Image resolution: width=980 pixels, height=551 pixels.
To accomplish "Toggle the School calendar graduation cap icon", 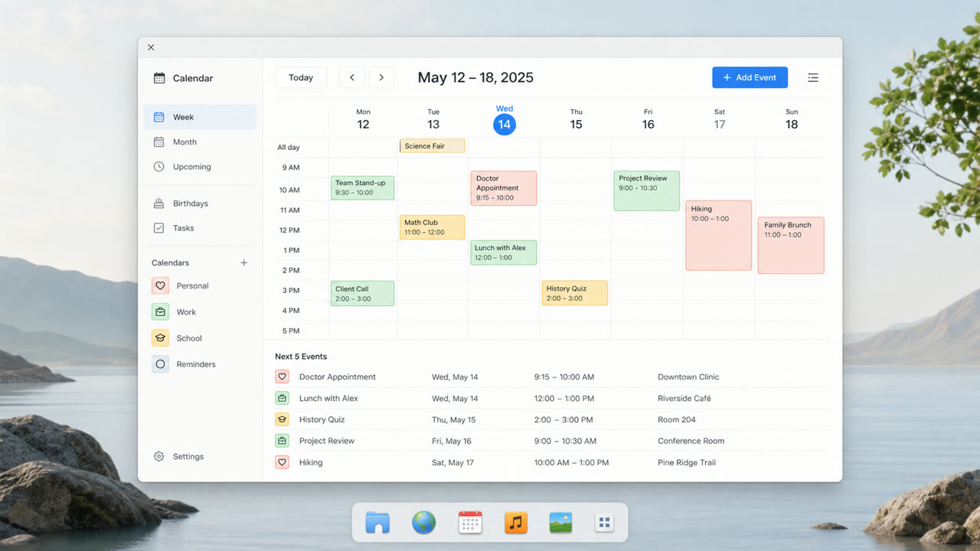I will click(160, 337).
